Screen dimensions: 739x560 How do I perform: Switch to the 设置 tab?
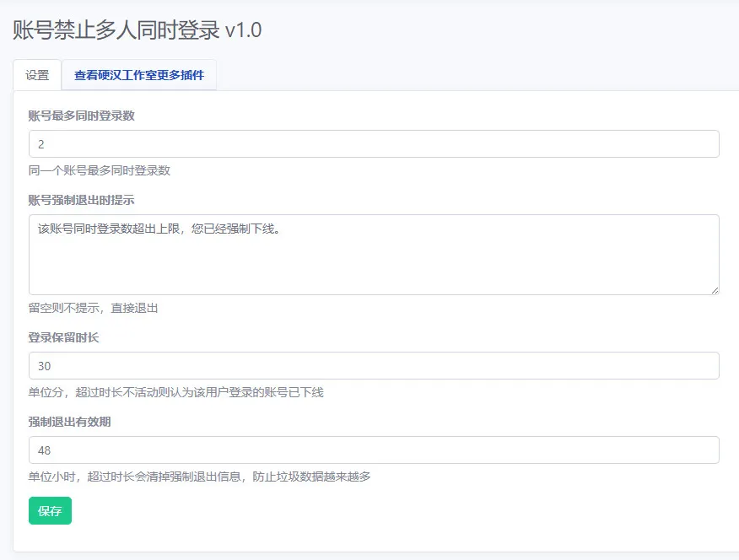(37, 75)
